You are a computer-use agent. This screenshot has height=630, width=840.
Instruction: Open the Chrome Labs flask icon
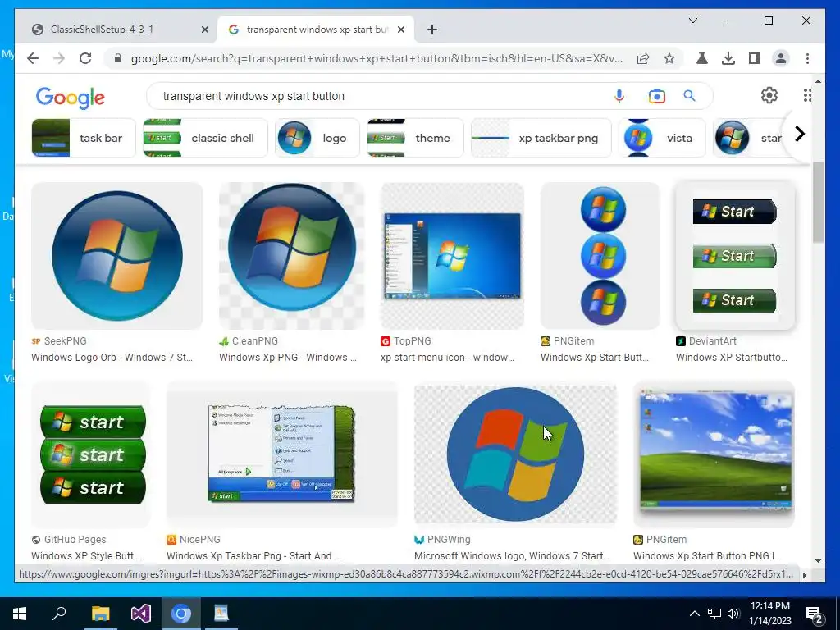coord(702,58)
